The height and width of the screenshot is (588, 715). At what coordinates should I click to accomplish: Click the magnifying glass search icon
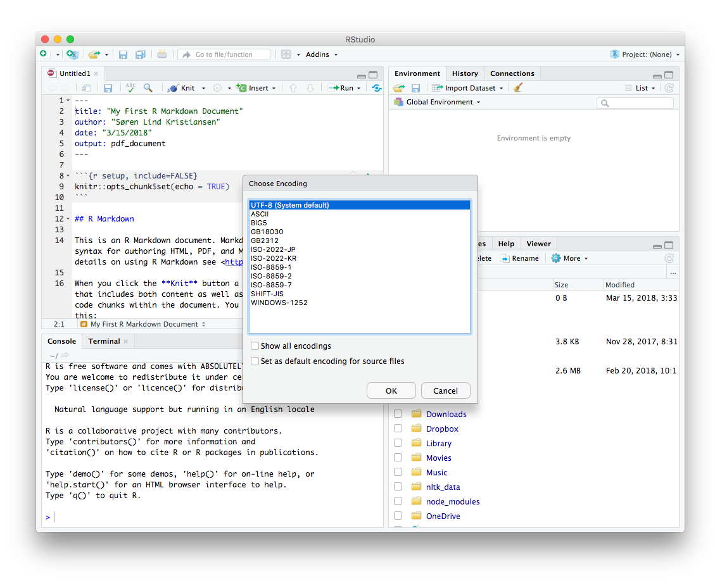tap(148, 87)
